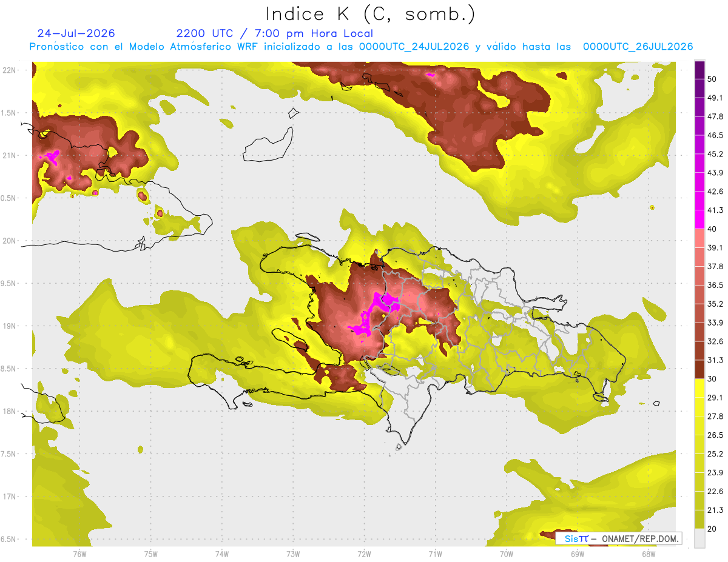The height and width of the screenshot is (562, 728).
Task: Click the colorbar value '47.8'
Action: [714, 116]
